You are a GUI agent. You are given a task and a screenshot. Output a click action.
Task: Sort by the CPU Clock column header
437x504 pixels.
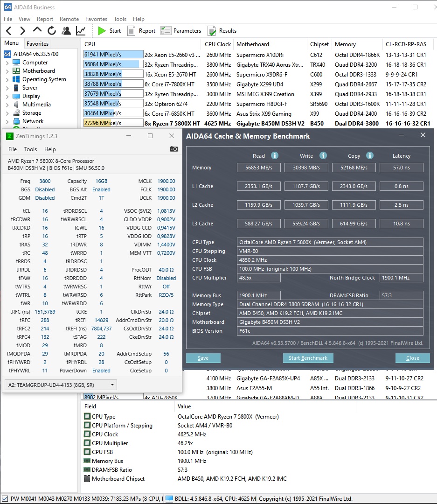tap(217, 44)
